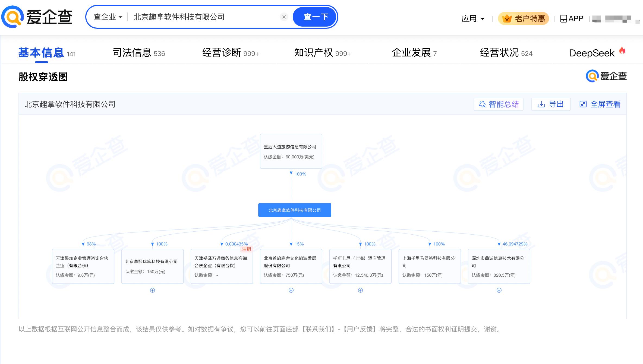This screenshot has height=364, width=643.
Task: Click the 爱企查 logo right of 股权穿透图
Action: click(x=606, y=76)
